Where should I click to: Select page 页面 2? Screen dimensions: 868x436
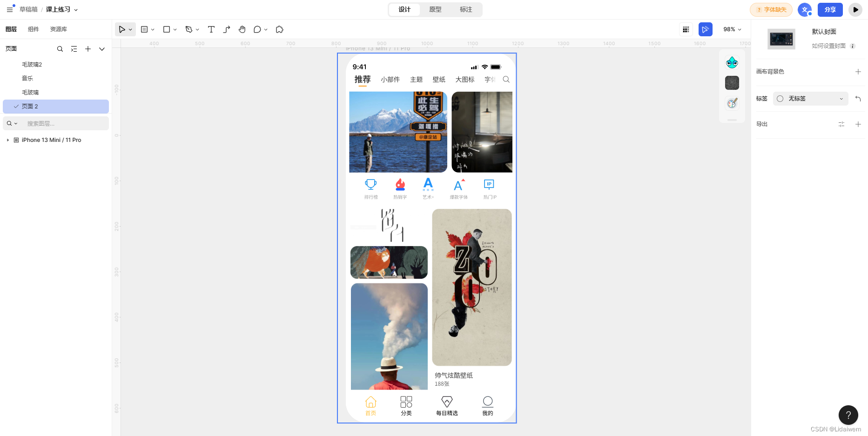pos(56,107)
